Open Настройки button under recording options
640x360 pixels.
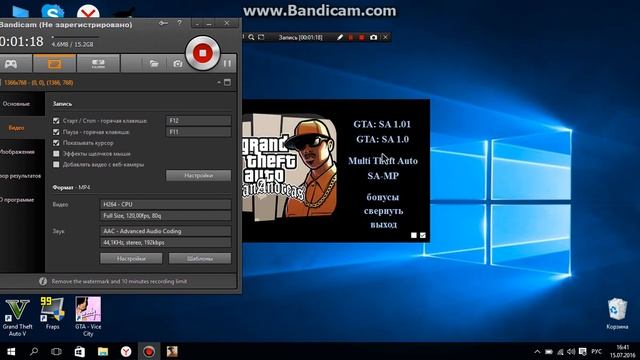tap(198, 176)
